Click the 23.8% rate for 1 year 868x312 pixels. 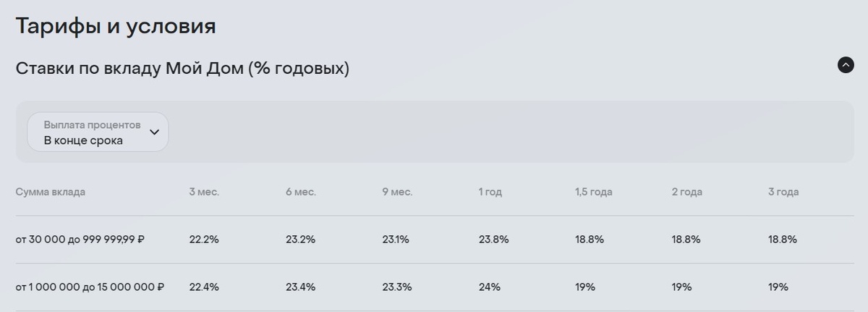(493, 239)
